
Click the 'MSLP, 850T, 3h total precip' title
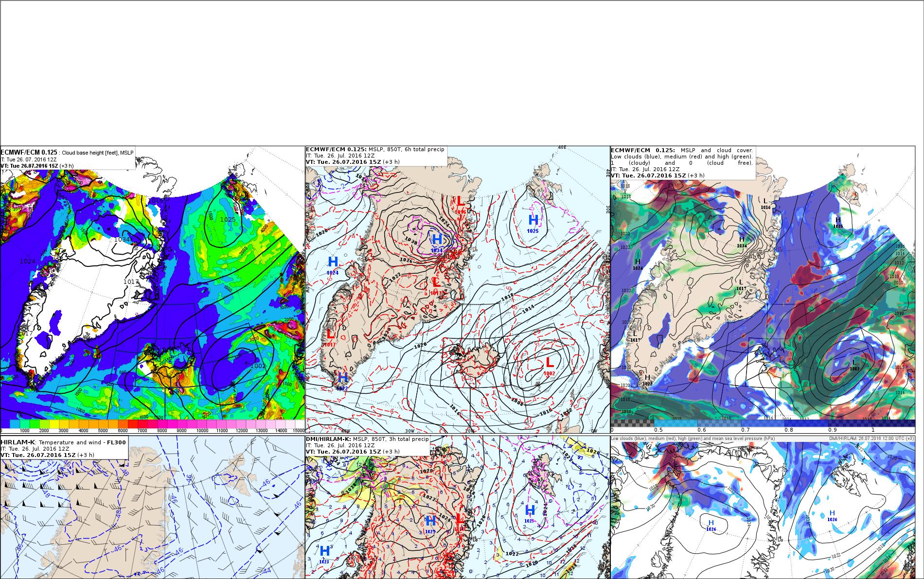click(x=391, y=439)
